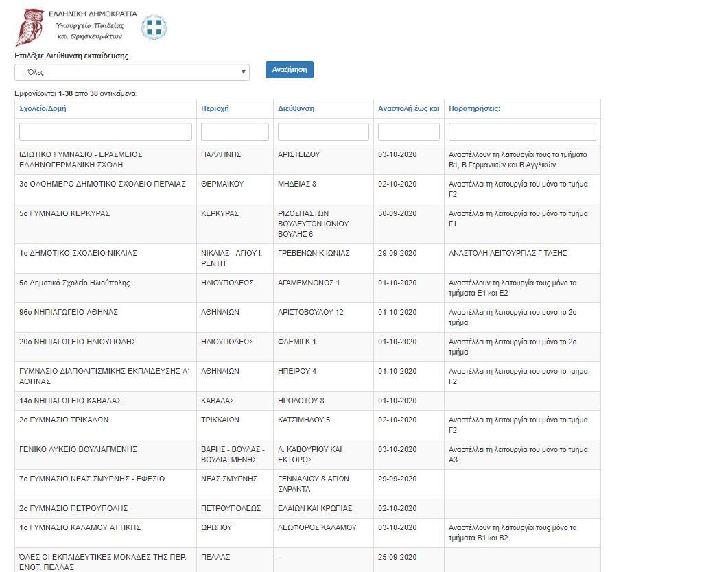Sort by Διεύθυνση column header
The image size is (728, 572).
coord(296,108)
